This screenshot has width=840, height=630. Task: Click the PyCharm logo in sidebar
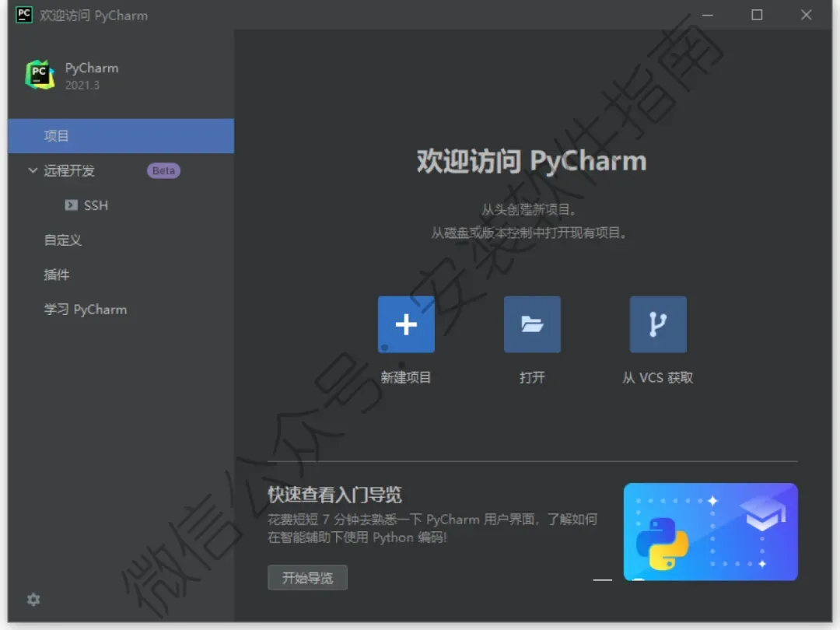coord(40,75)
